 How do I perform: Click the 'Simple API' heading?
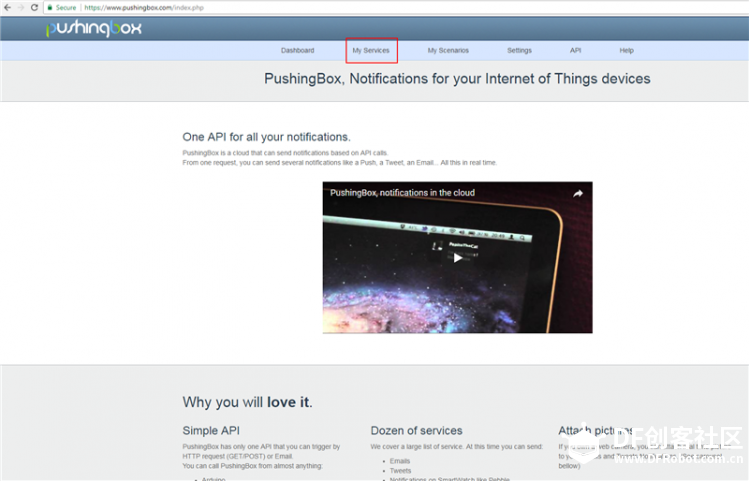coord(211,430)
